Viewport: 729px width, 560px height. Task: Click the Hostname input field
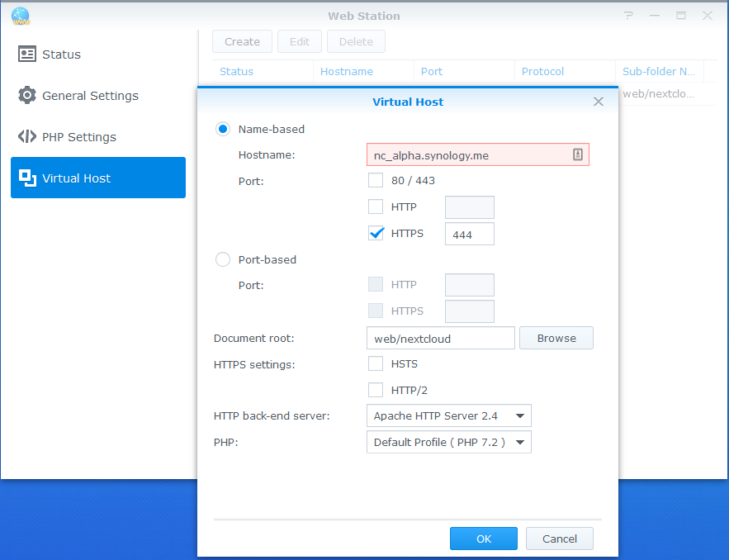click(x=478, y=155)
